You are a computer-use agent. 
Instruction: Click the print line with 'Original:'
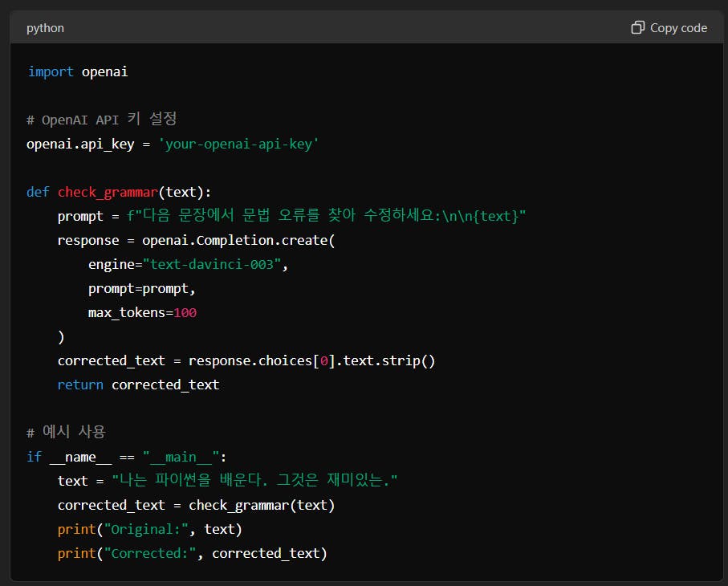[149, 529]
